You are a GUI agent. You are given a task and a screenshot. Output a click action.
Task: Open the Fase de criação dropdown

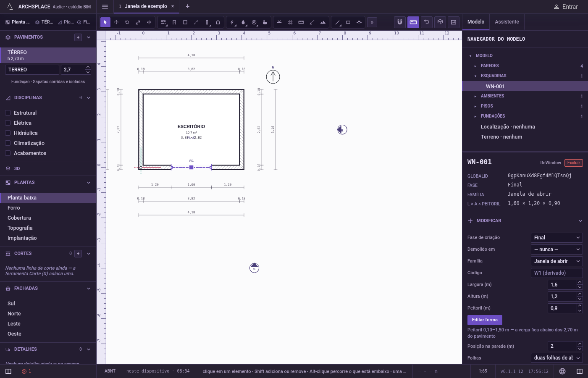tap(557, 238)
